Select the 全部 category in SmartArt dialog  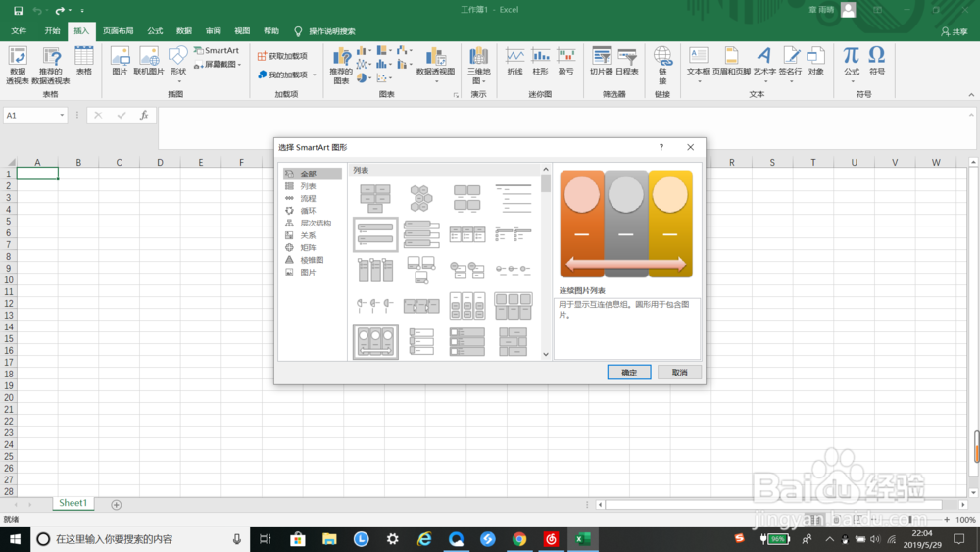pyautogui.click(x=312, y=174)
